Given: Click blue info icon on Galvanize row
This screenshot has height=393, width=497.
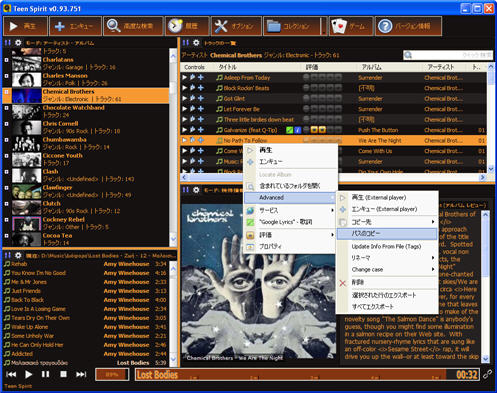Looking at the screenshot, I should click(297, 130).
